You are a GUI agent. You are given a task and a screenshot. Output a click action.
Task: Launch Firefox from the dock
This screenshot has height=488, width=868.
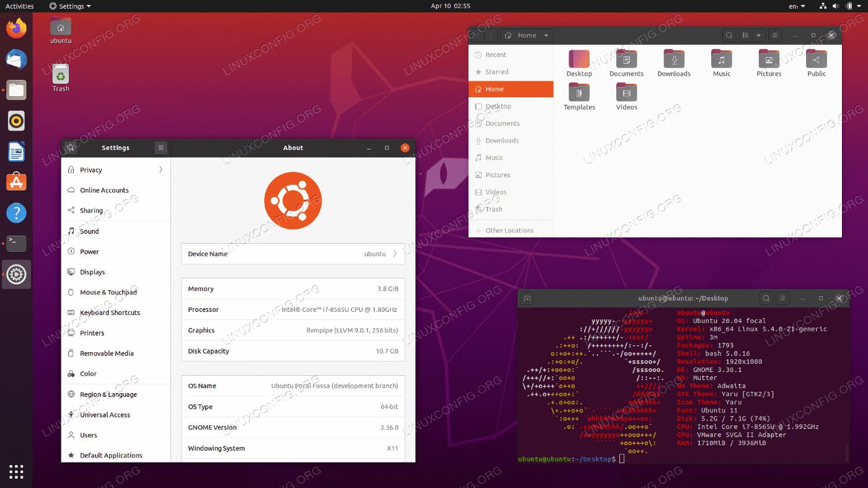click(16, 28)
